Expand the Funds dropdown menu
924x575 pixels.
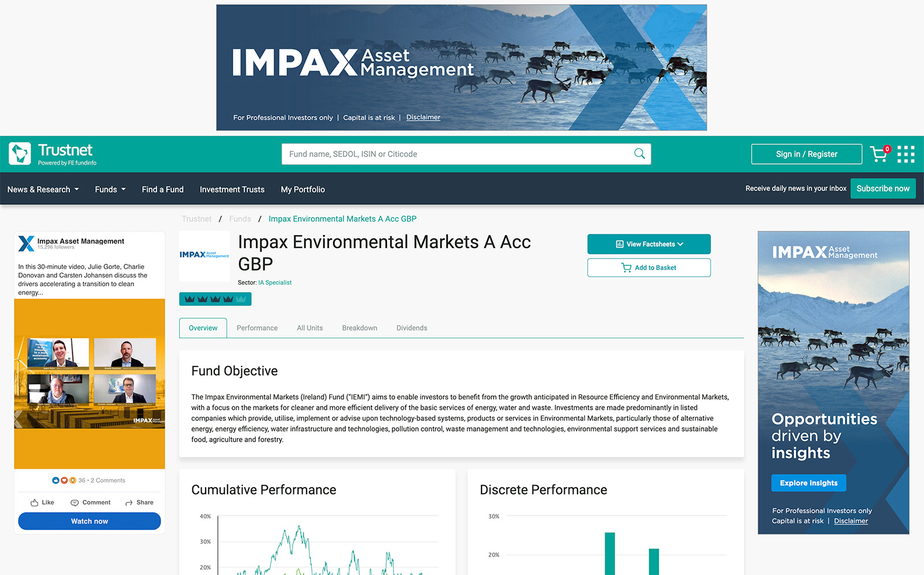pyautogui.click(x=110, y=189)
